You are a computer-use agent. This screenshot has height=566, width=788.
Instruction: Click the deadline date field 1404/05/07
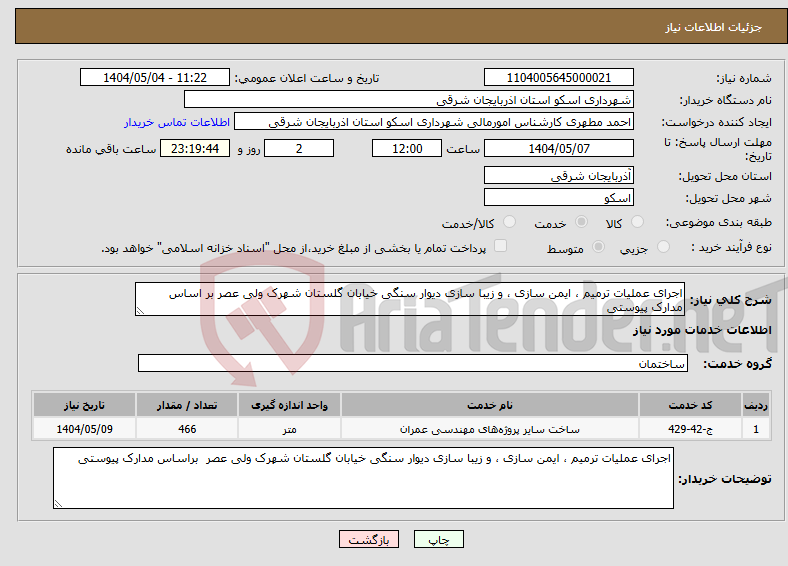[558, 148]
